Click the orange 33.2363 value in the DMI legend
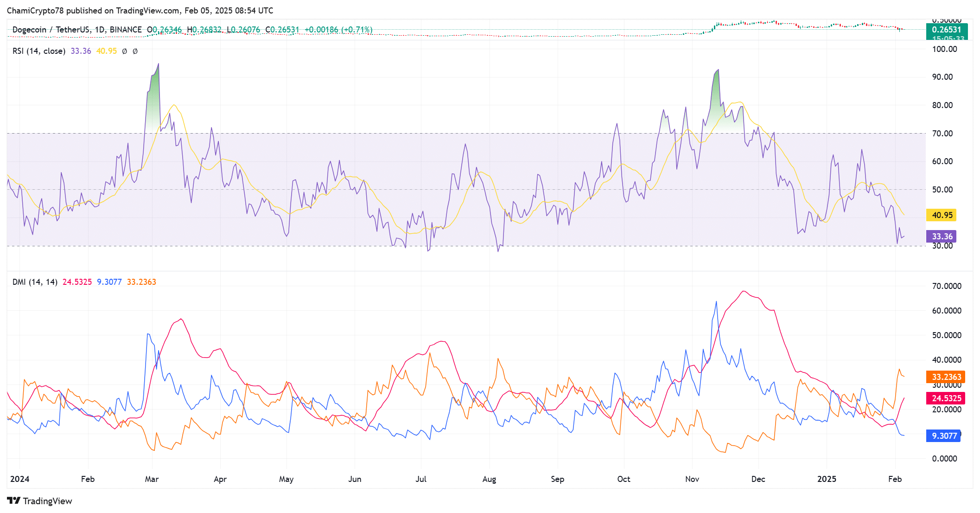980x513 pixels. (x=141, y=282)
